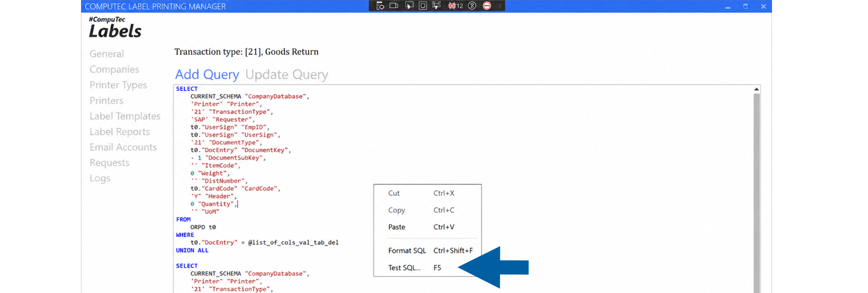Choose Cut from the context menu
Viewport: 868px width, 293px height.
coord(427,193)
